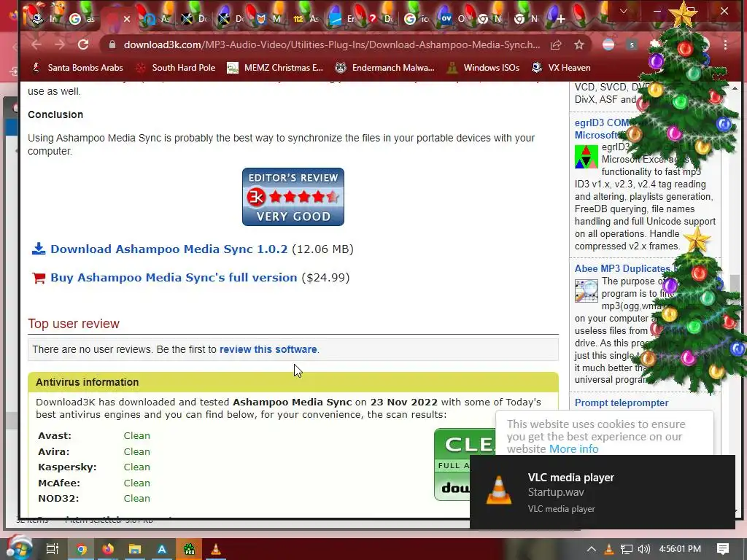Reload the current page

click(83, 44)
